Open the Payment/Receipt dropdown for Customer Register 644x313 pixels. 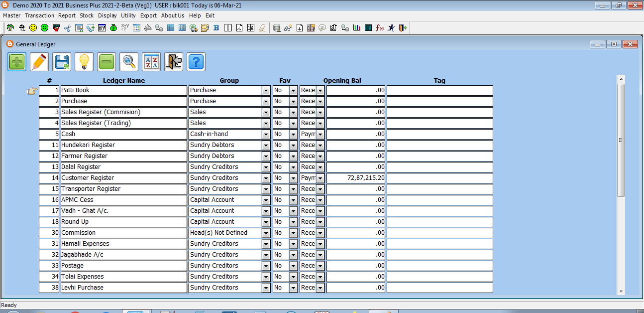tap(320, 178)
